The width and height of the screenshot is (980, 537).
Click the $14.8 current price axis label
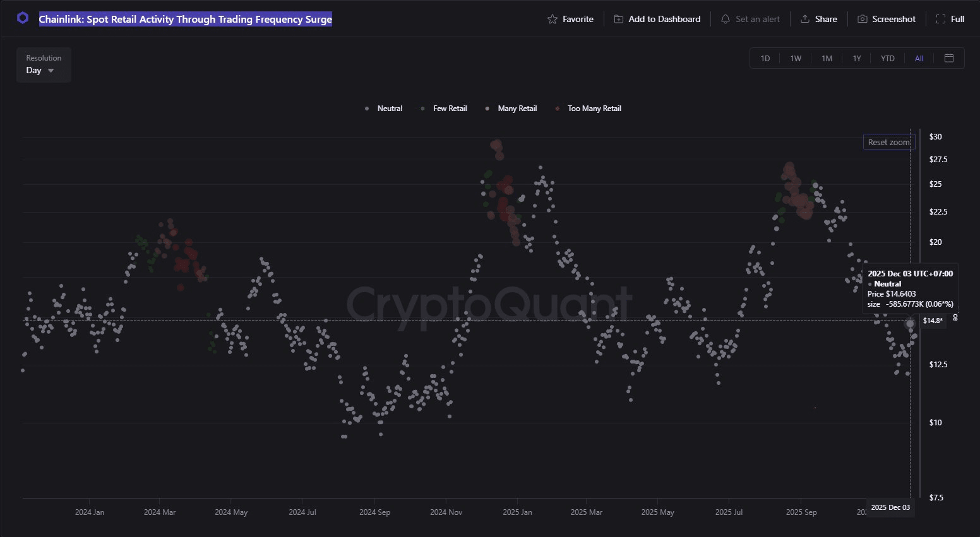[x=933, y=321]
